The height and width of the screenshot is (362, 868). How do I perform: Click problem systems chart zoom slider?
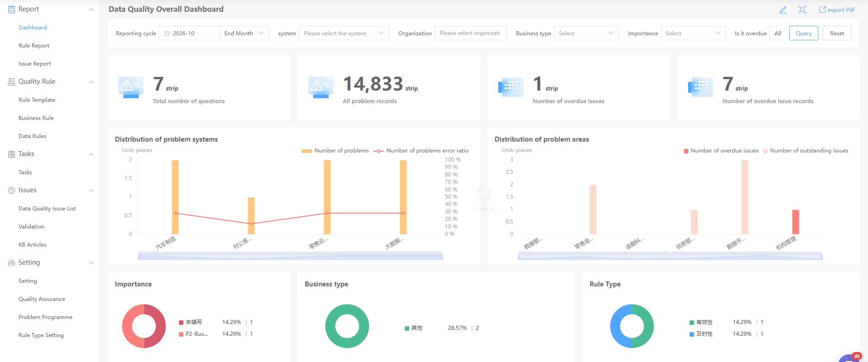tap(290, 257)
